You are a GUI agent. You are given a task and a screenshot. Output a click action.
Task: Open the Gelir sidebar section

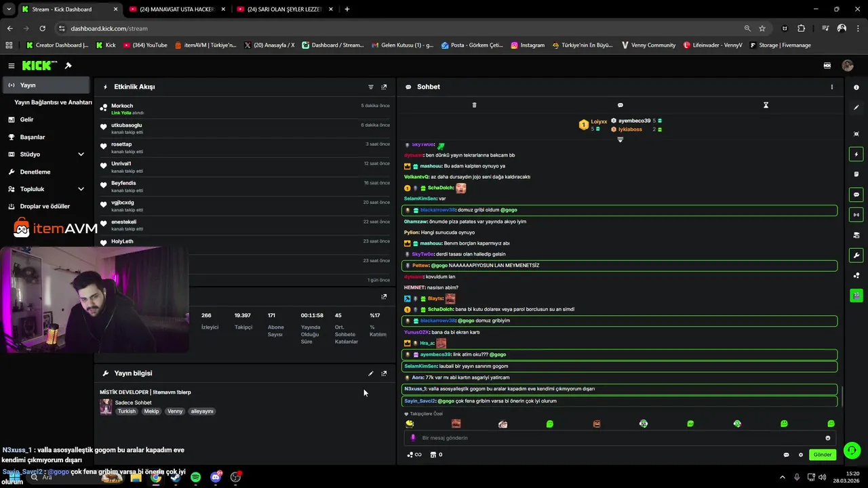click(45, 119)
